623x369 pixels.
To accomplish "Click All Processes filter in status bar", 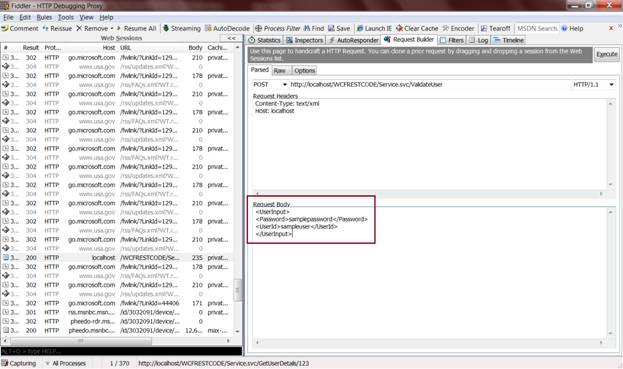I will [66, 363].
